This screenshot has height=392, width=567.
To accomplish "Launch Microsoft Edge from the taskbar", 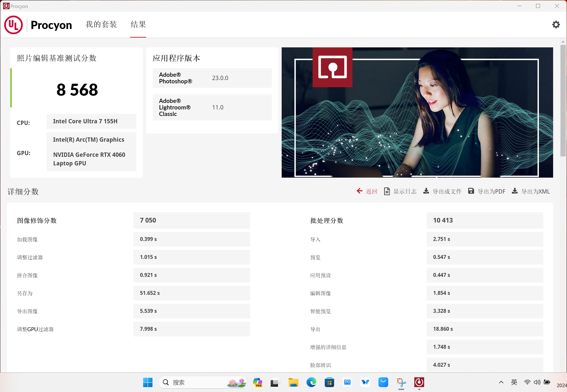I will [311, 382].
